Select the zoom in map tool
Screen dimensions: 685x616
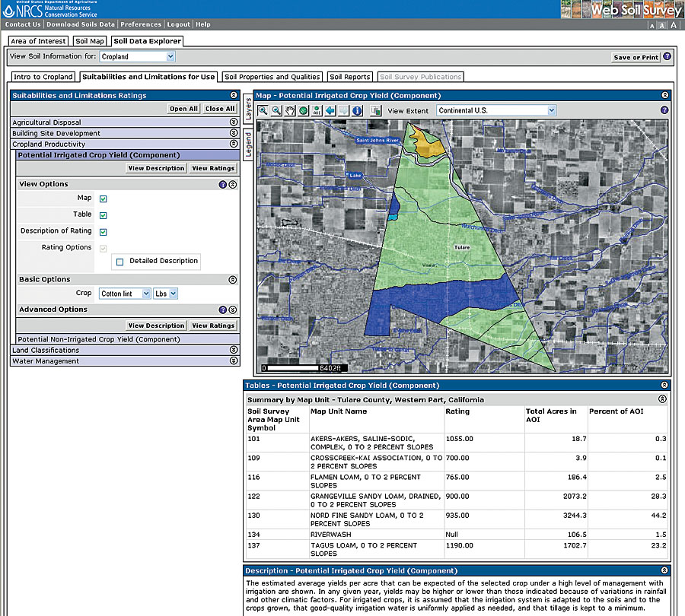tap(263, 110)
